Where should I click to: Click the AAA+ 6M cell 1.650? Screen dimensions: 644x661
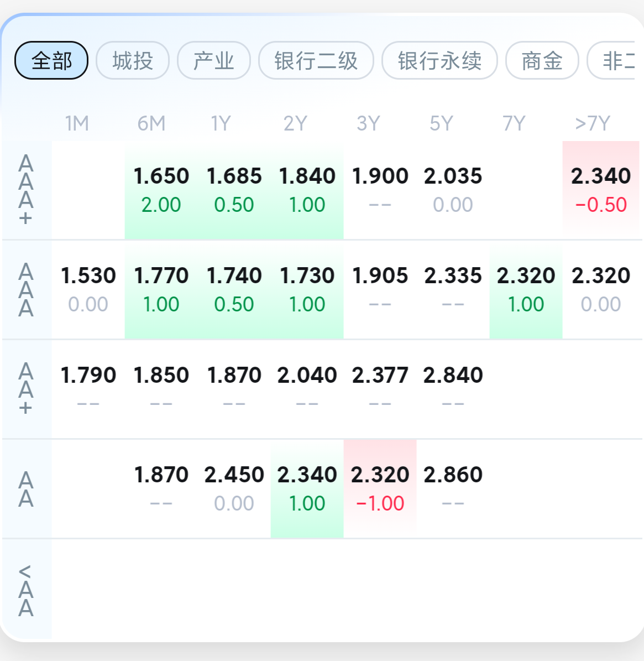(x=161, y=190)
